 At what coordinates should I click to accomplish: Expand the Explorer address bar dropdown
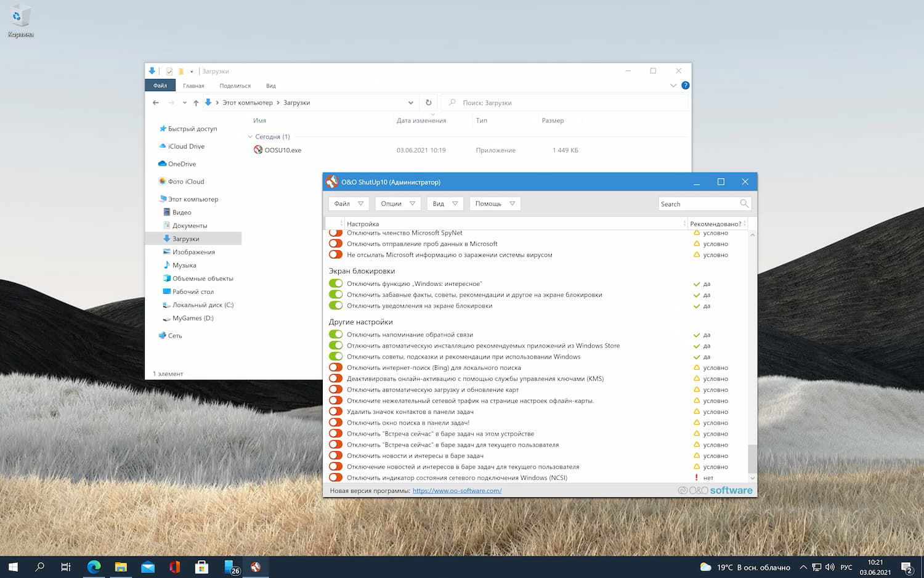(410, 102)
